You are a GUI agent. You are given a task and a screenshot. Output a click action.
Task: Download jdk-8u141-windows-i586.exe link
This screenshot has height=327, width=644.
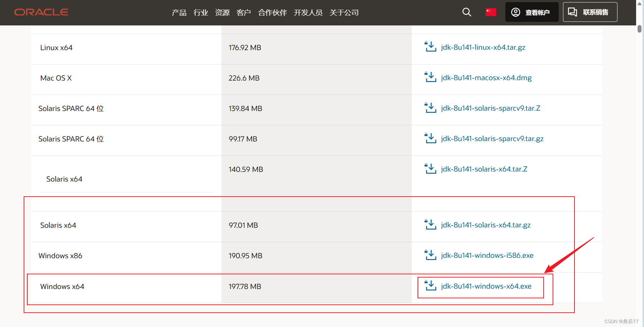[487, 255]
